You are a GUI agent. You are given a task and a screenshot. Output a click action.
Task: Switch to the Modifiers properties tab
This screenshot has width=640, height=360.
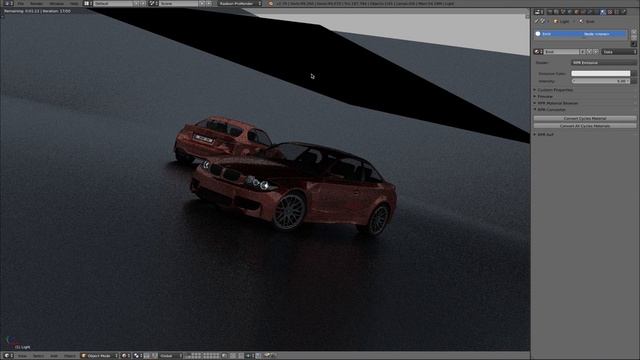coord(590,12)
